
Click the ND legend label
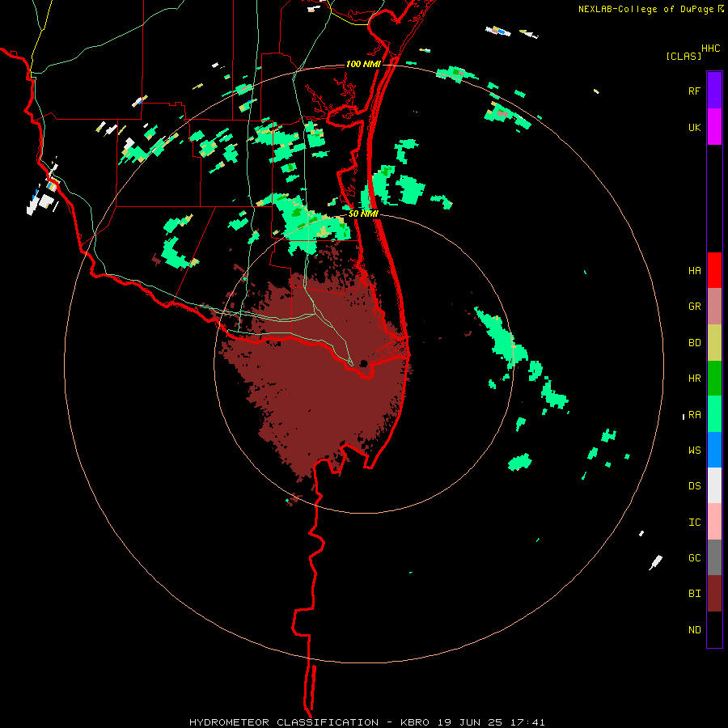click(694, 630)
